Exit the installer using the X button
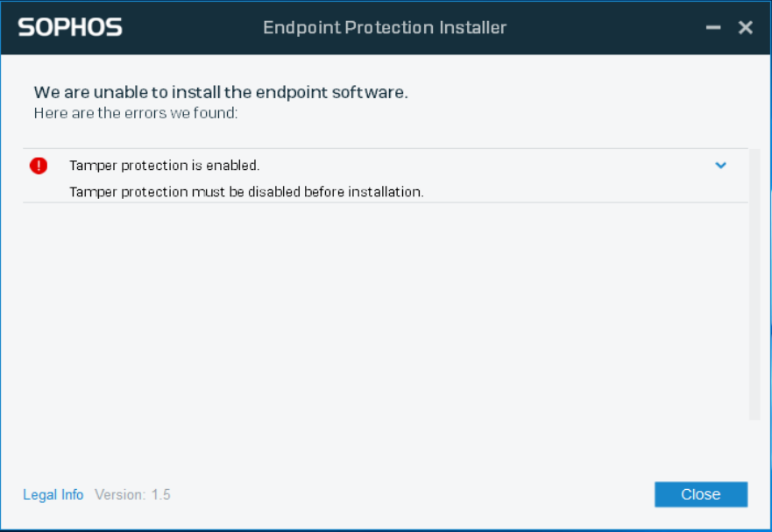Screen dimensions: 772x532 (x=745, y=26)
